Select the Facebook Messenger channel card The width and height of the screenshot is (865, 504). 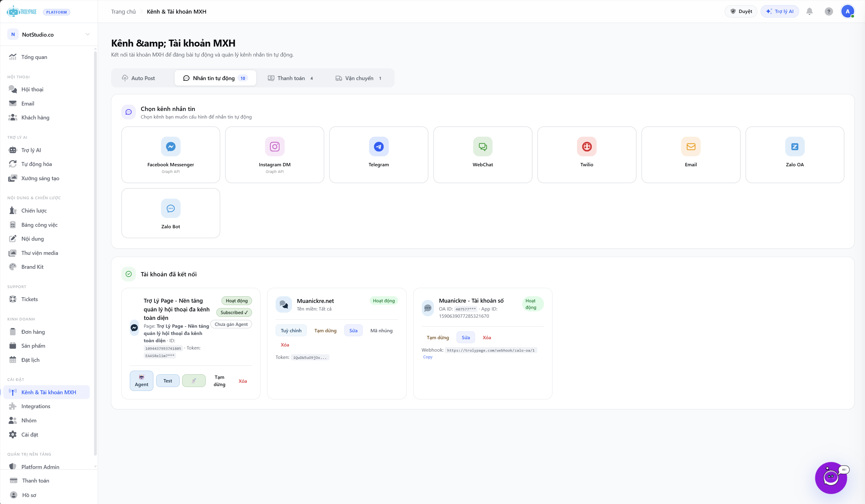pos(171,155)
